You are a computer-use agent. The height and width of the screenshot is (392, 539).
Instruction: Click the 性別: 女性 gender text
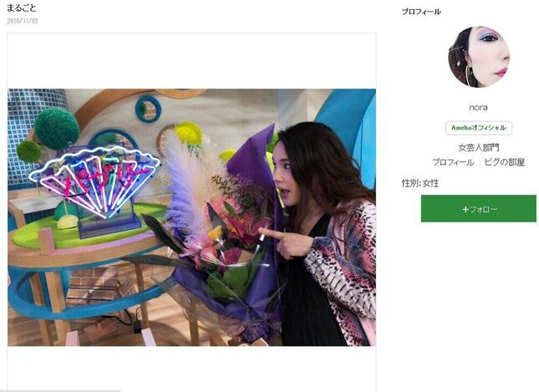[x=420, y=183]
